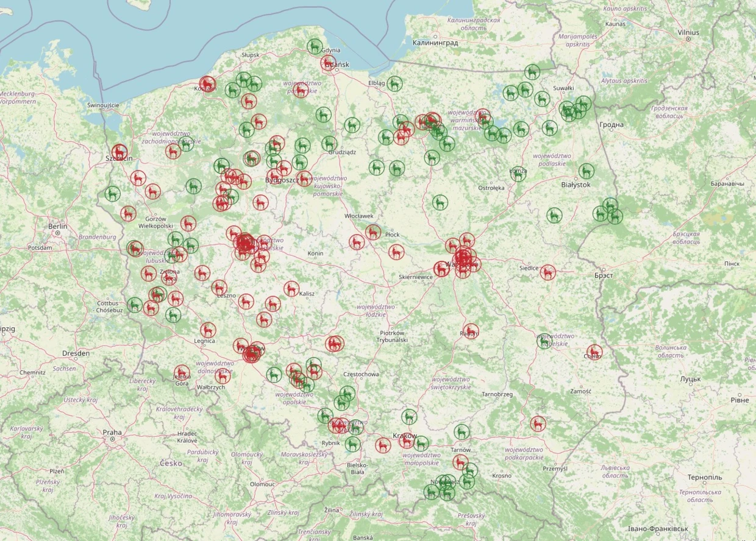Click the Zamość town label
This screenshot has width=756, height=541.
[580, 391]
